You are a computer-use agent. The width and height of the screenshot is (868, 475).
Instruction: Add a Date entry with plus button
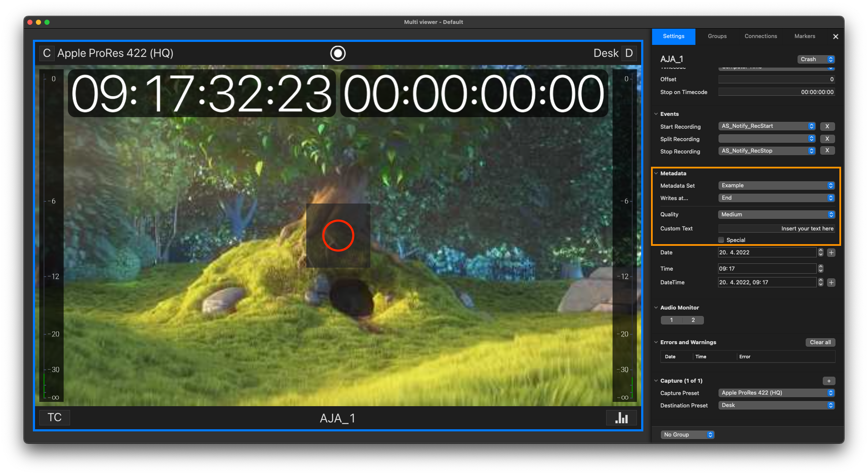(x=831, y=253)
